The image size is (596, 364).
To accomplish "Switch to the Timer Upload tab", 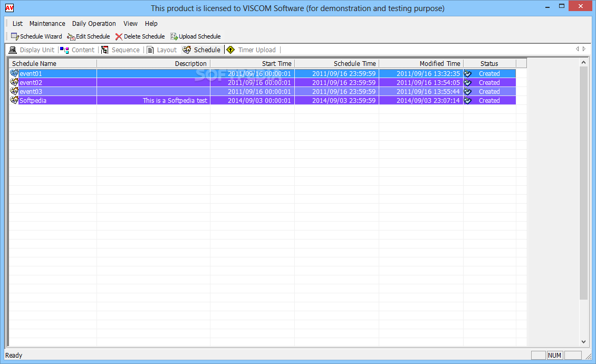I will [x=257, y=50].
